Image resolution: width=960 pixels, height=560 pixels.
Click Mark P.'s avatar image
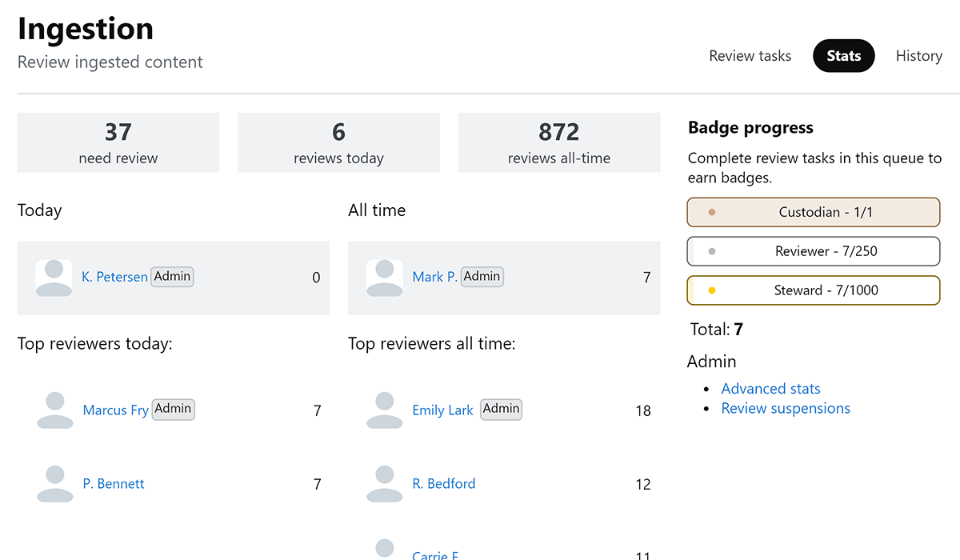click(x=384, y=278)
